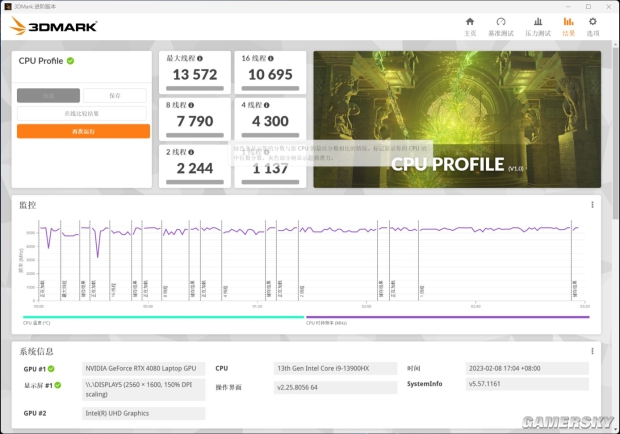The height and width of the screenshot is (434, 620).
Task: Click the 2 244 score value
Action: [x=195, y=168]
